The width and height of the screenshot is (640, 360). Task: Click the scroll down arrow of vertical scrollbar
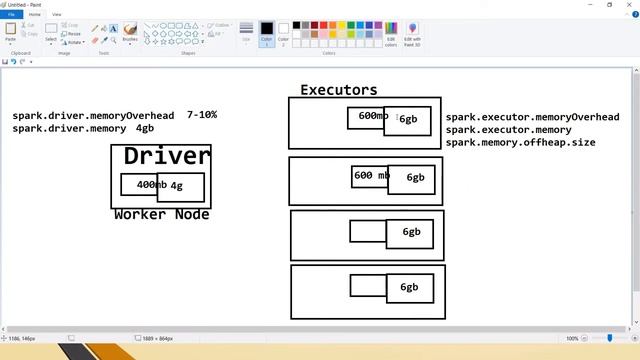[x=636, y=322]
